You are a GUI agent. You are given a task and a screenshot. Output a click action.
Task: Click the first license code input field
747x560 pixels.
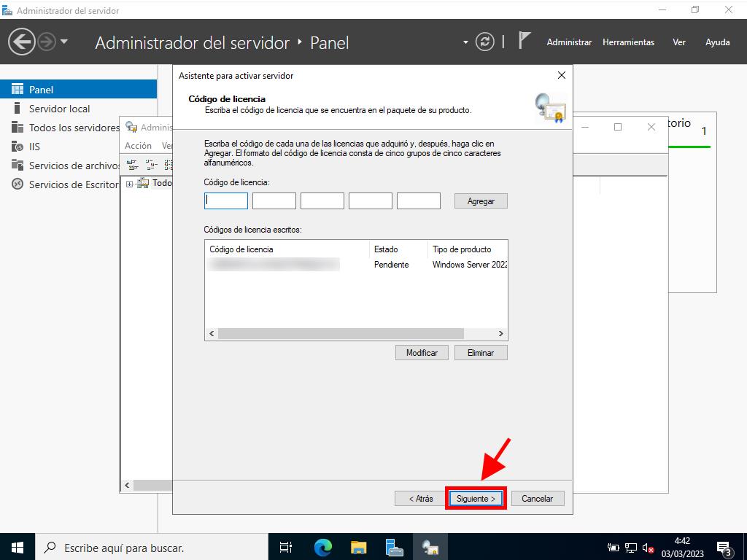(x=226, y=201)
